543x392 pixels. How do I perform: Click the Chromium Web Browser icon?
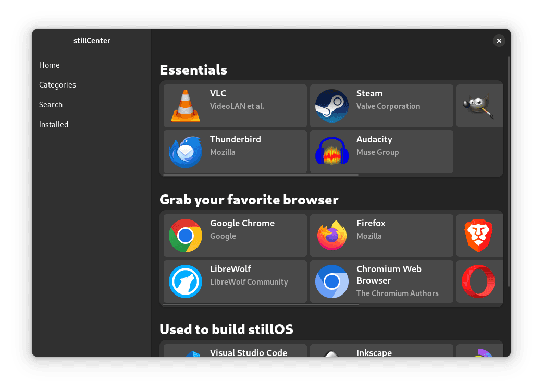332,281
